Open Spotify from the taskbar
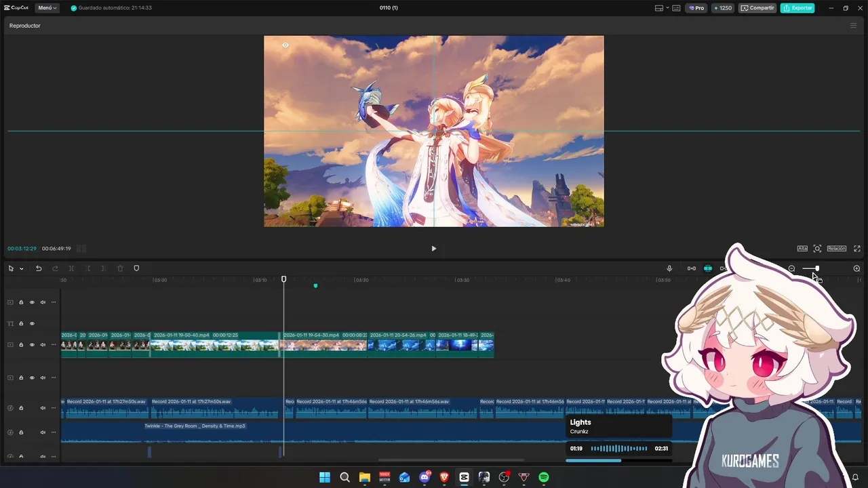 click(x=544, y=477)
